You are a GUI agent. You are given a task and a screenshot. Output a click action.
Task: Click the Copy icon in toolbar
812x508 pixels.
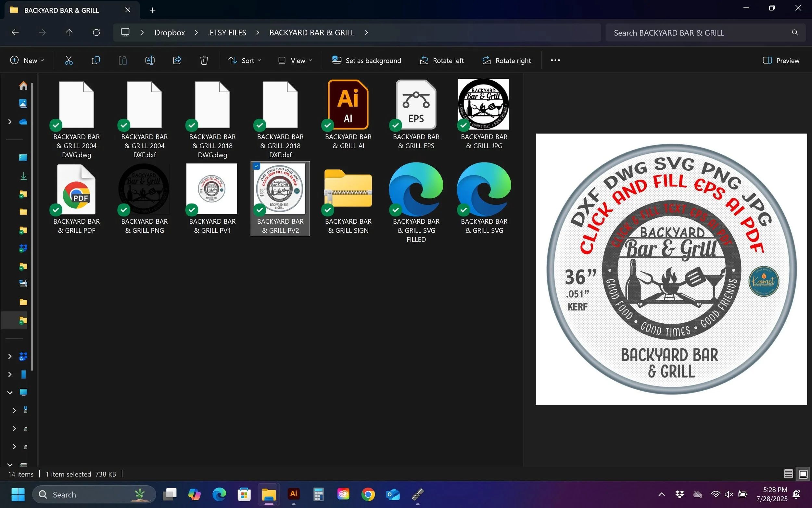[96, 60]
